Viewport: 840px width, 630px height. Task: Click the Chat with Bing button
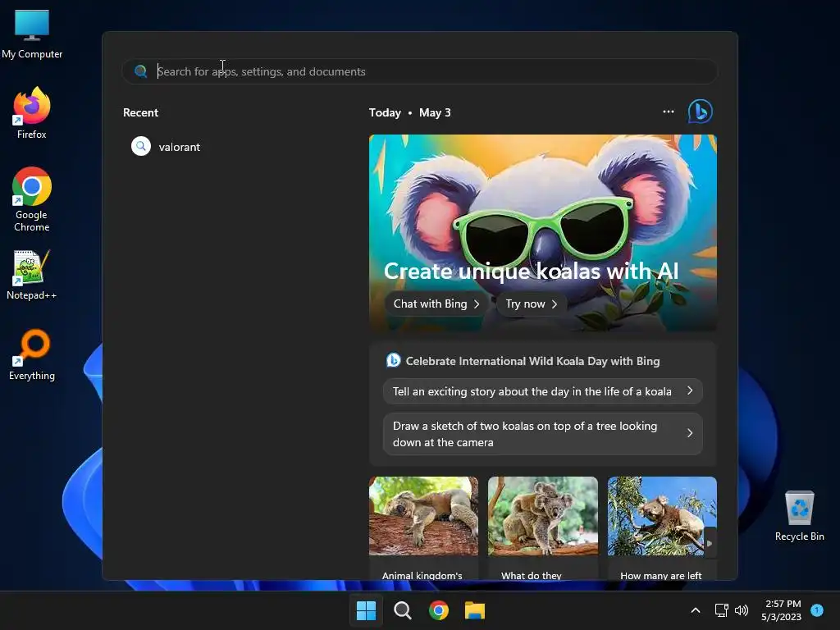pyautogui.click(x=436, y=304)
